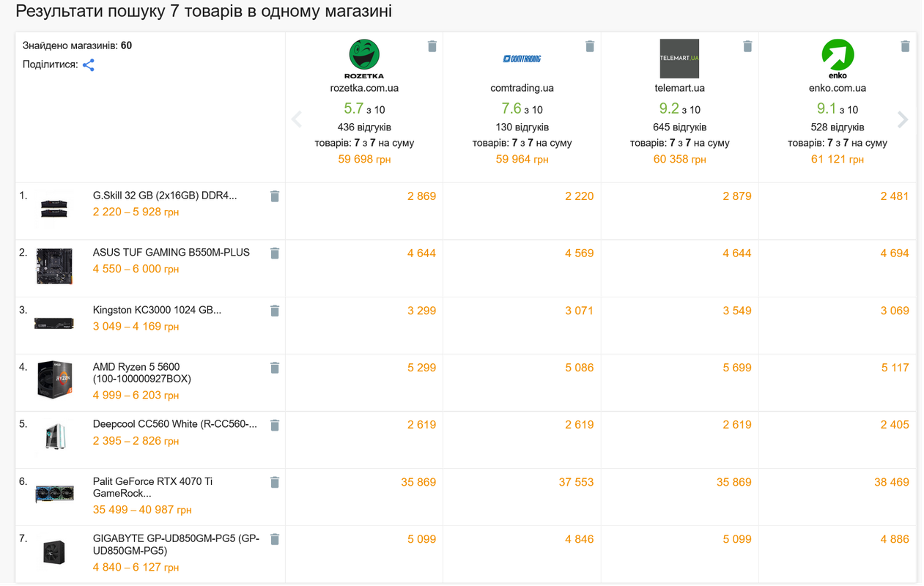Viewport: 924px width, 586px height.
Task: Delete Kingston KC3000 item from list
Action: [275, 311]
